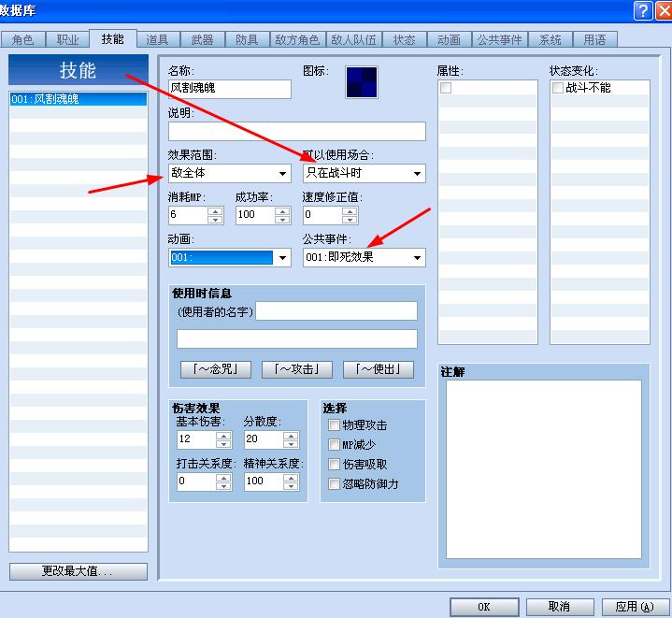The width and height of the screenshot is (672, 618).
Task: Open the 武器 tab
Action: [x=202, y=40]
